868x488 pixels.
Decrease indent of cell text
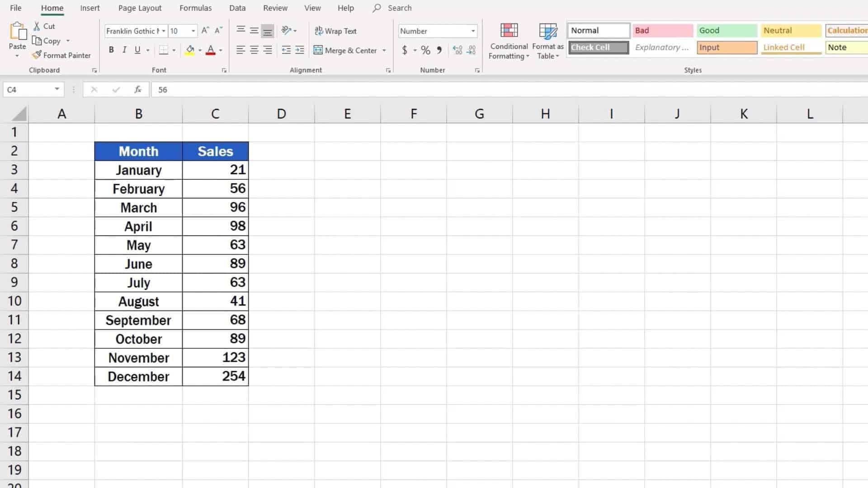pos(286,50)
